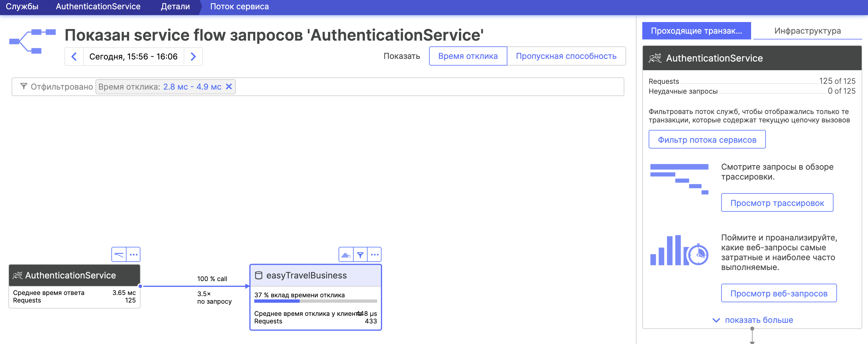Click Tomcat icon in side panel AuthenticationService header
The height and width of the screenshot is (344, 868).
pos(655,58)
